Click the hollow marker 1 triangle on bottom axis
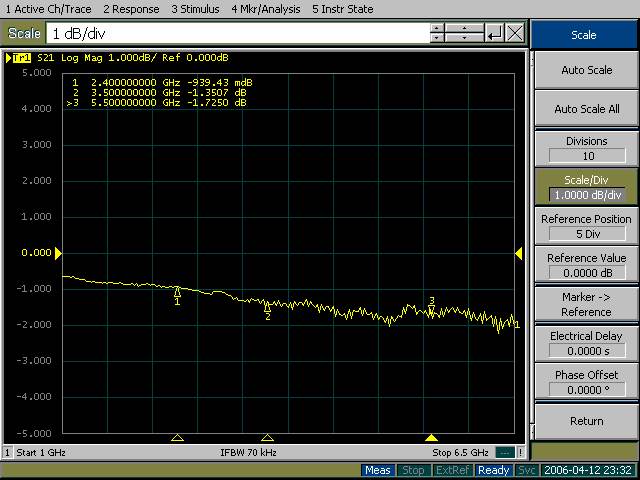The height and width of the screenshot is (480, 640). (177, 438)
